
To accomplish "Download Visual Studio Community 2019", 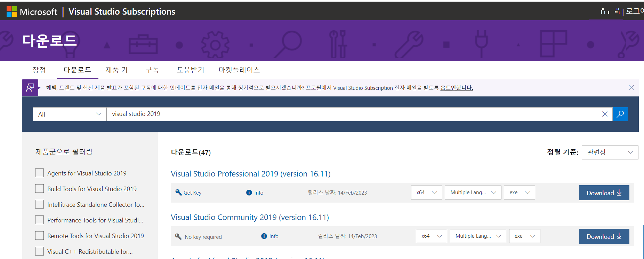I will [x=604, y=236].
